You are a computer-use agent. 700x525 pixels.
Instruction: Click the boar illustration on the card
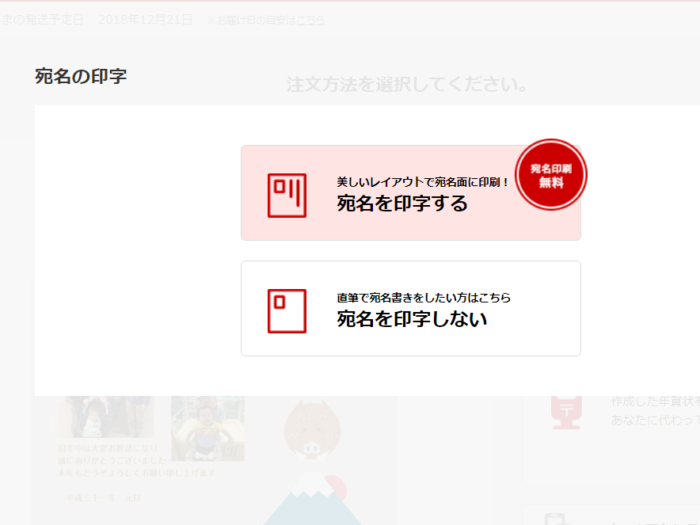(312, 429)
